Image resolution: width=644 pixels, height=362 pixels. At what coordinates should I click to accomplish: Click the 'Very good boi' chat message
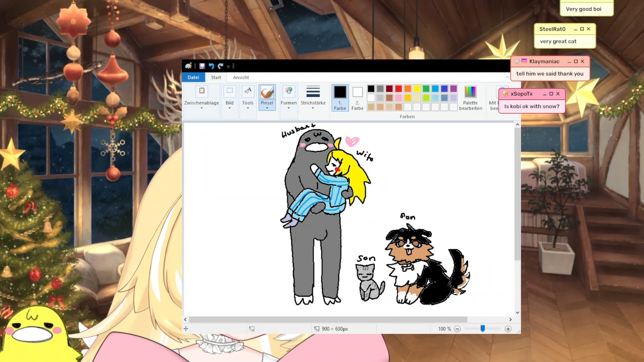click(583, 9)
